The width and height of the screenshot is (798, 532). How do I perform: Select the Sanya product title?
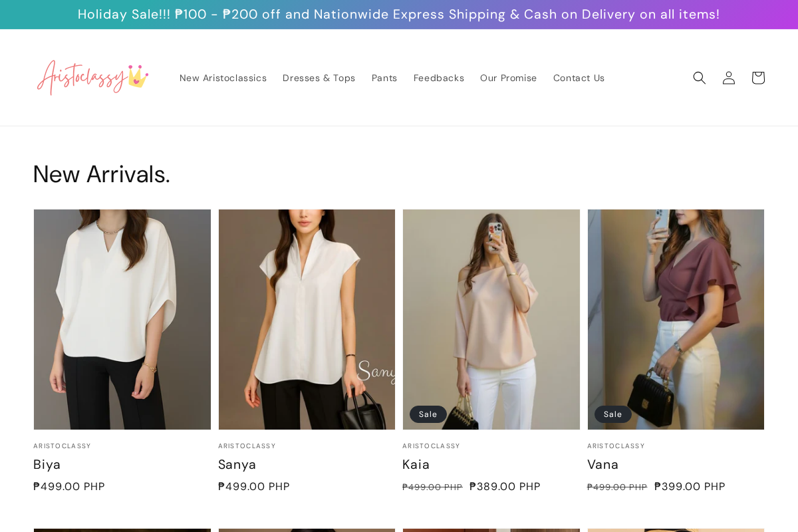(x=237, y=464)
